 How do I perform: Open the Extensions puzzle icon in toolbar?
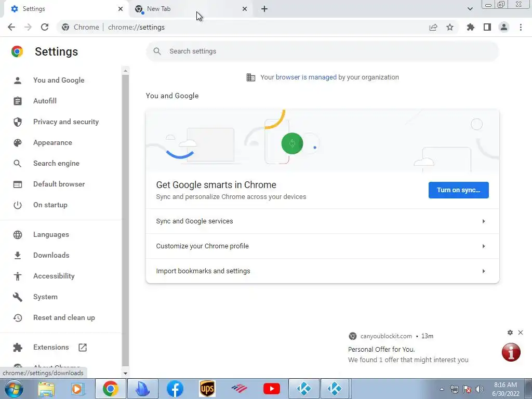(471, 27)
